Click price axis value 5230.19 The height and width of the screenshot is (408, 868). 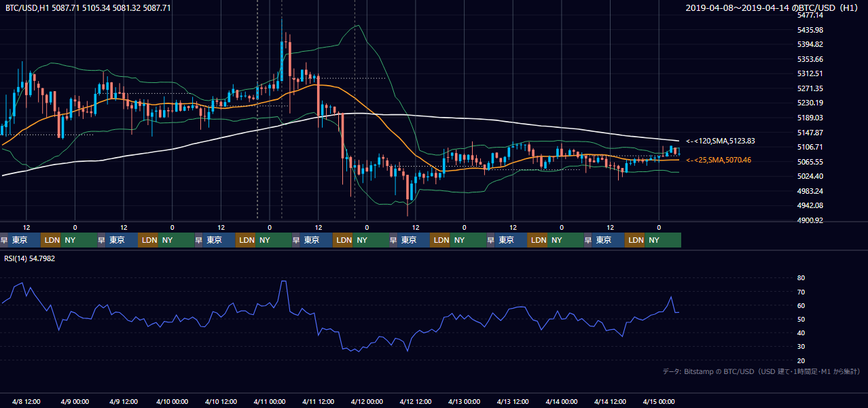click(x=810, y=103)
